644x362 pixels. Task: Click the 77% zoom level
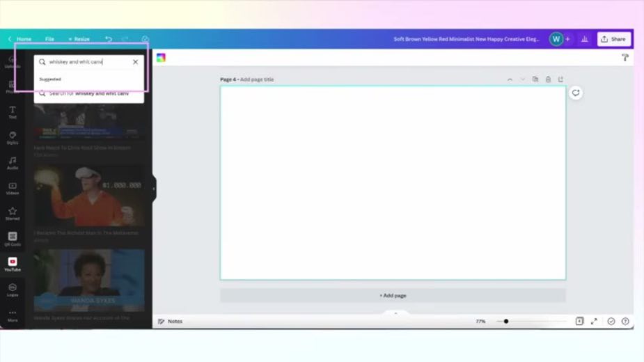[480, 322]
